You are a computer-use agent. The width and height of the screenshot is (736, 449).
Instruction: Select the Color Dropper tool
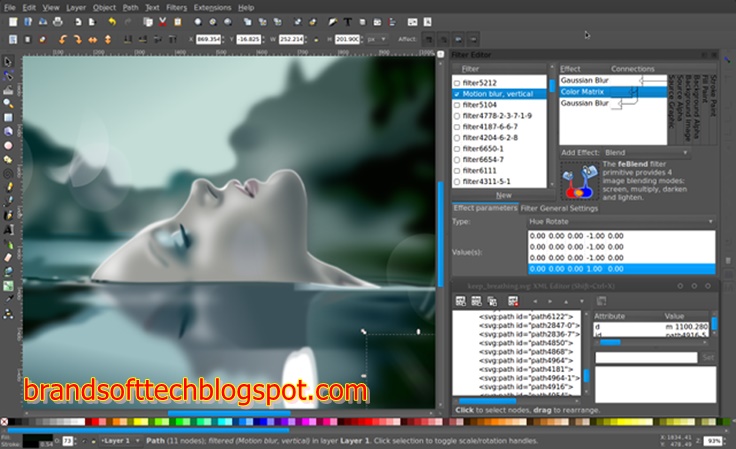[x=8, y=299]
